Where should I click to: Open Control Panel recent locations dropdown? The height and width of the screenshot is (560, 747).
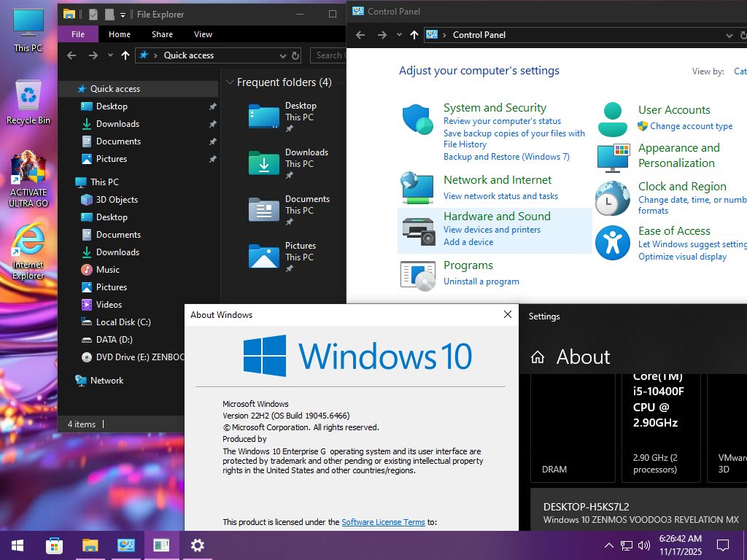point(399,35)
